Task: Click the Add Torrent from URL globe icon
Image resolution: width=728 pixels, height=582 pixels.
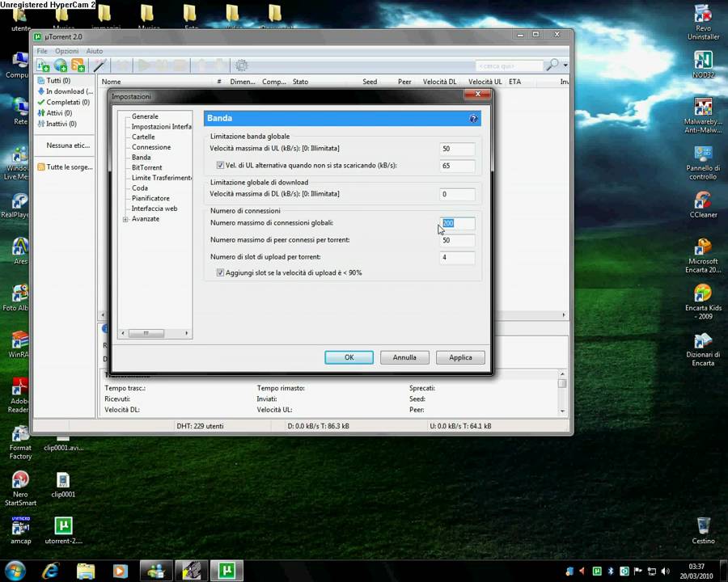Action: click(x=61, y=65)
